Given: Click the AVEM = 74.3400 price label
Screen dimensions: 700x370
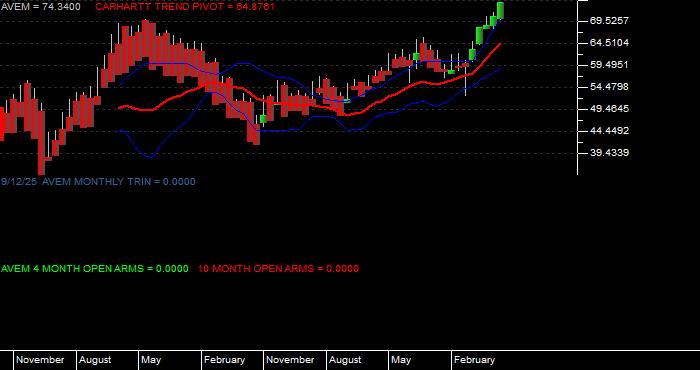Looking at the screenshot, I should coord(41,7).
